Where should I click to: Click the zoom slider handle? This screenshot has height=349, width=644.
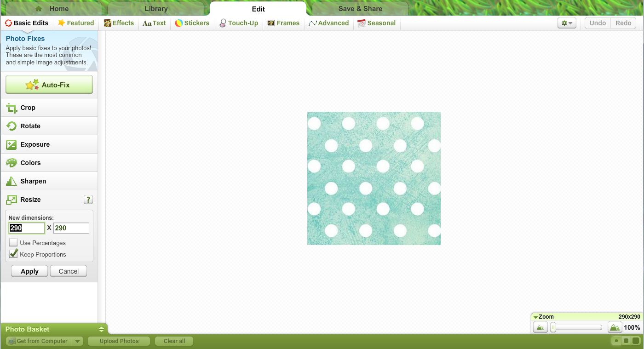553,327
